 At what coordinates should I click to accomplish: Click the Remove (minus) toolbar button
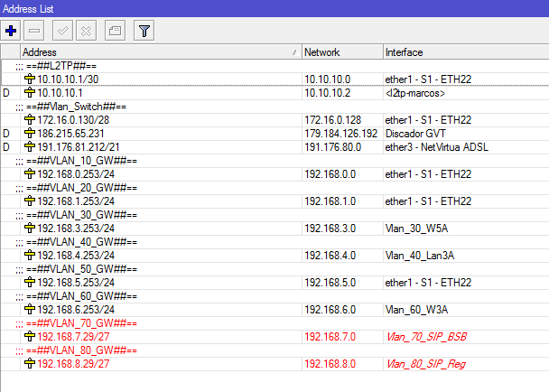click(34, 31)
